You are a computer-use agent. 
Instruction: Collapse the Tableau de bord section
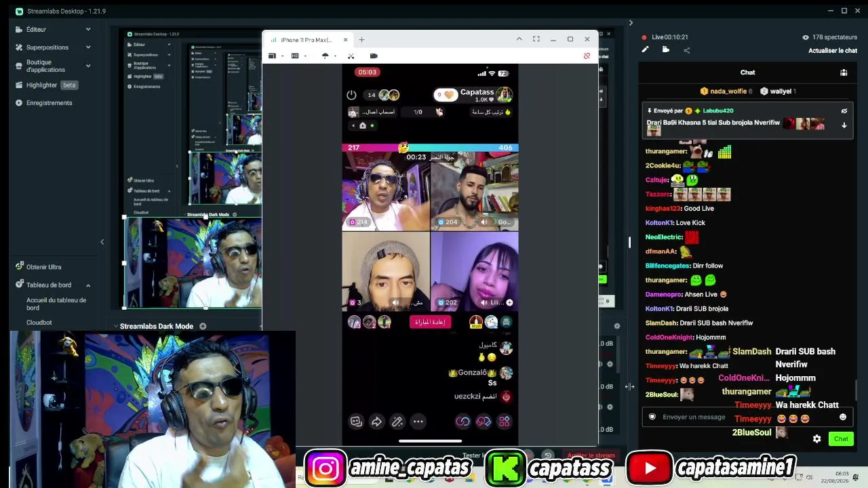point(88,285)
